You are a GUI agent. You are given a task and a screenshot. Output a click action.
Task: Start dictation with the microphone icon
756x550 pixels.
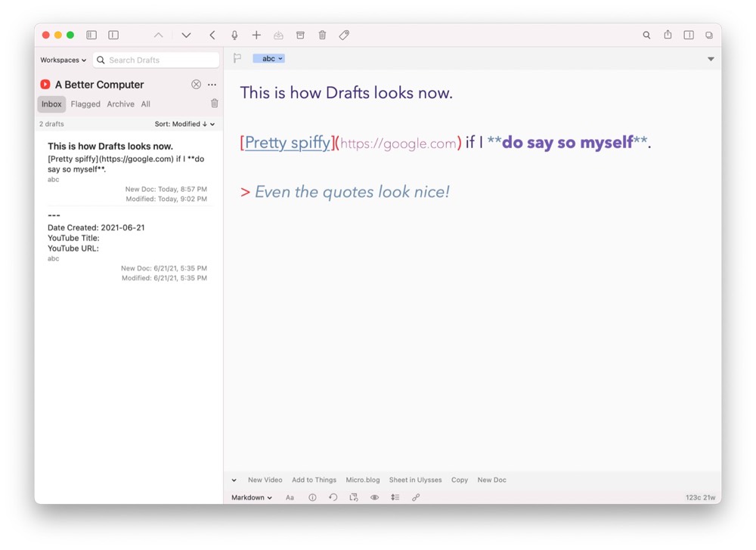point(234,35)
